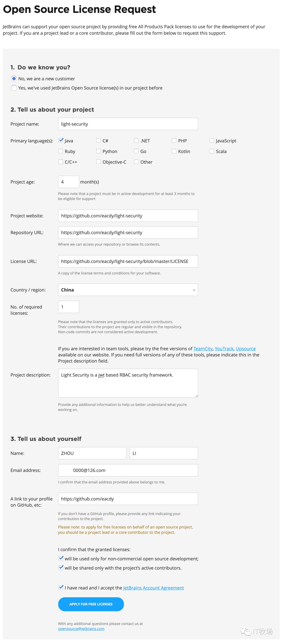This screenshot has height=644, width=282.
Task: Focus the Project age input box
Action: pos(68,182)
